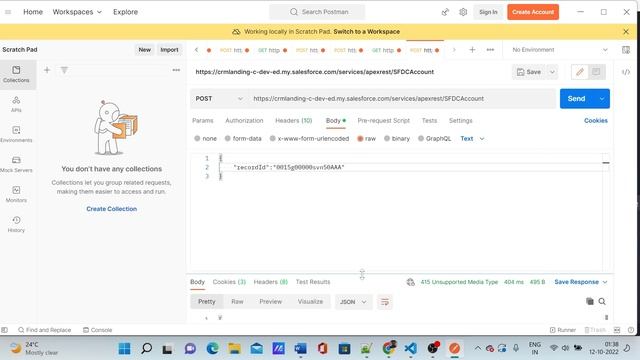
Task: Open the Runner in status bar
Action: 562,330
